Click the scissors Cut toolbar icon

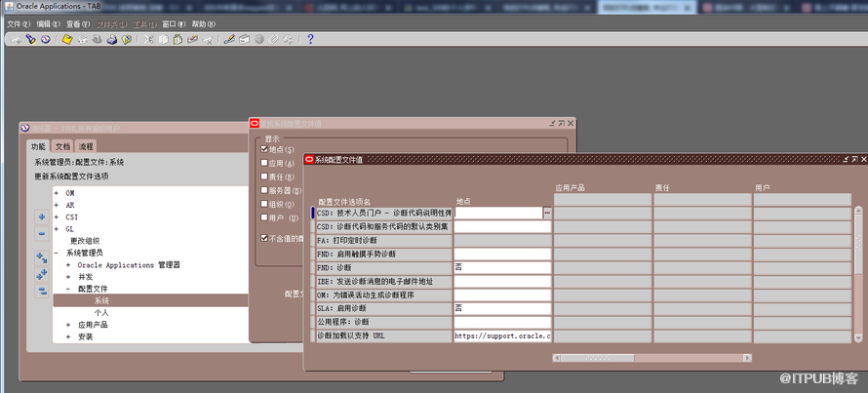[148, 40]
